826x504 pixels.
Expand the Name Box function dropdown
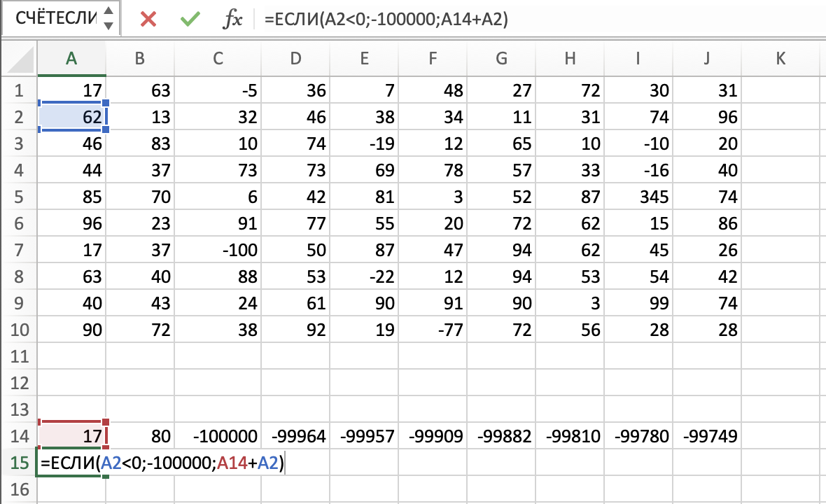point(108,19)
